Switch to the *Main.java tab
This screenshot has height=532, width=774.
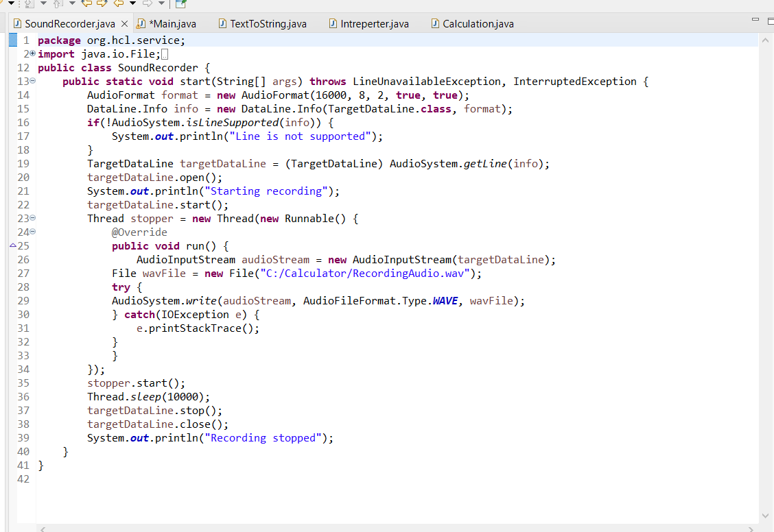point(172,24)
